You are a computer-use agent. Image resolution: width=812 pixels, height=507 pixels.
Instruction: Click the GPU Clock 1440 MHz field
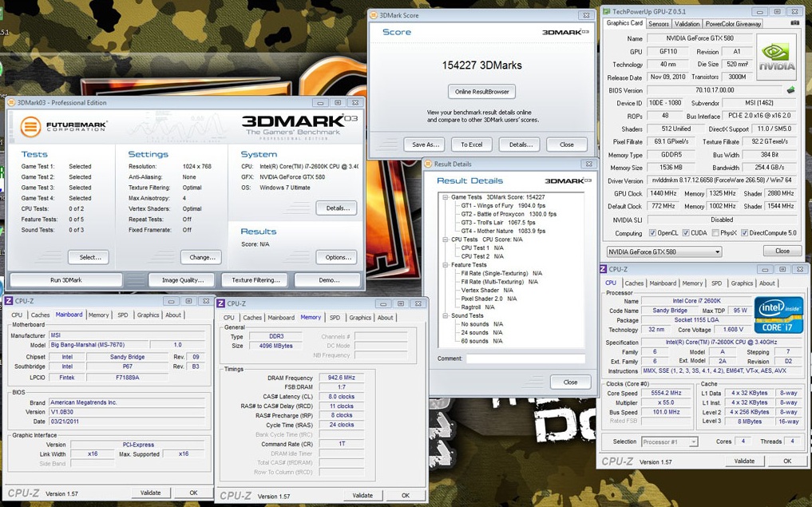coord(663,194)
